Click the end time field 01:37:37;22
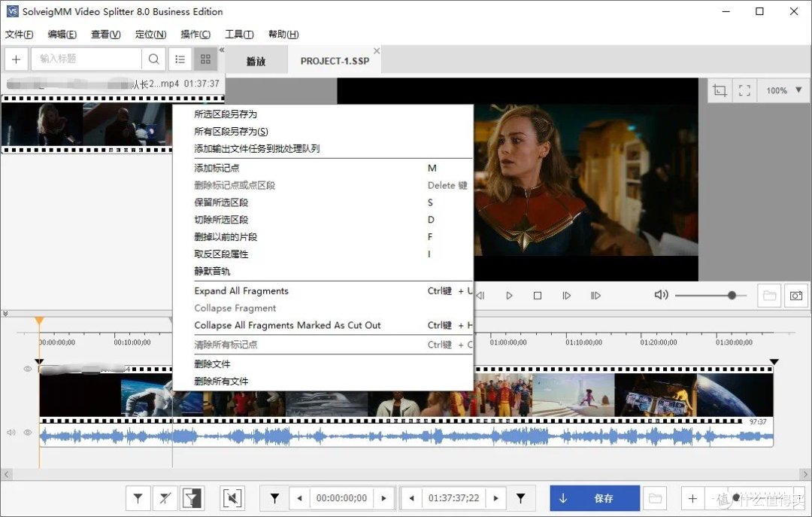Screen dimensions: 812x517 [x=453, y=498]
